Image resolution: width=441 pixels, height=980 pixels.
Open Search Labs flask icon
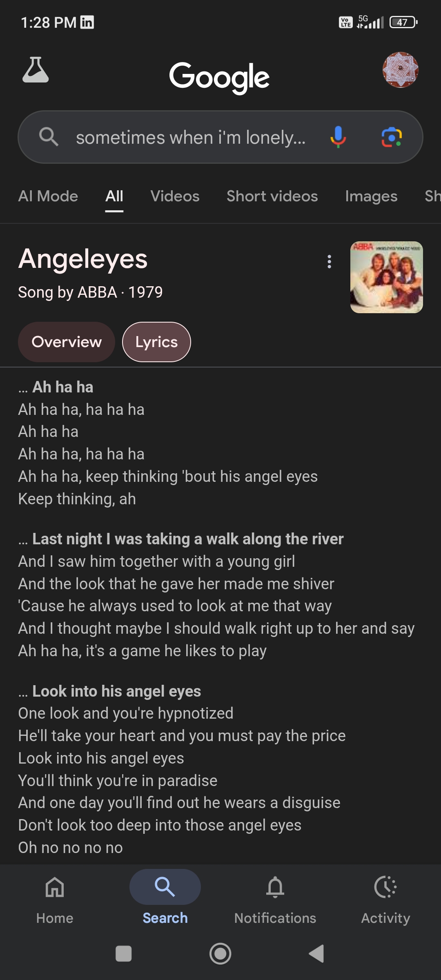pyautogui.click(x=36, y=70)
